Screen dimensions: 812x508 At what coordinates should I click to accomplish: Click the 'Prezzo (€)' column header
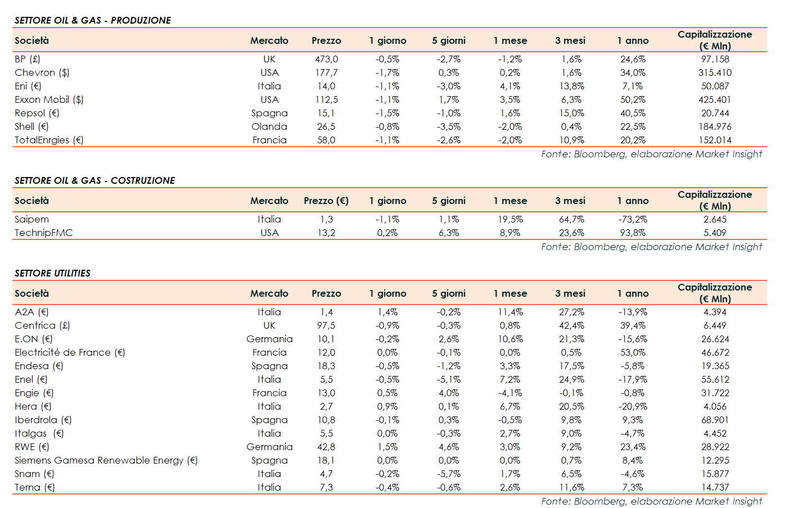coord(326,201)
